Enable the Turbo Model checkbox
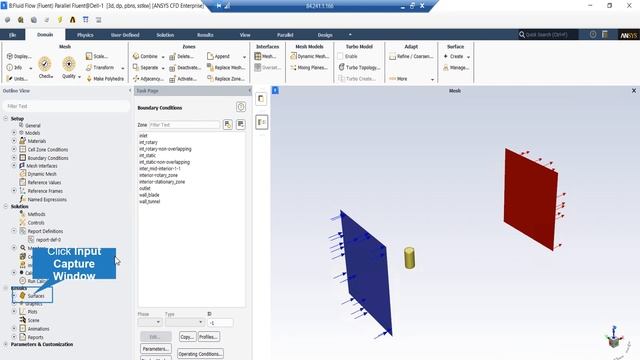This screenshot has width=640, height=360. click(340, 56)
